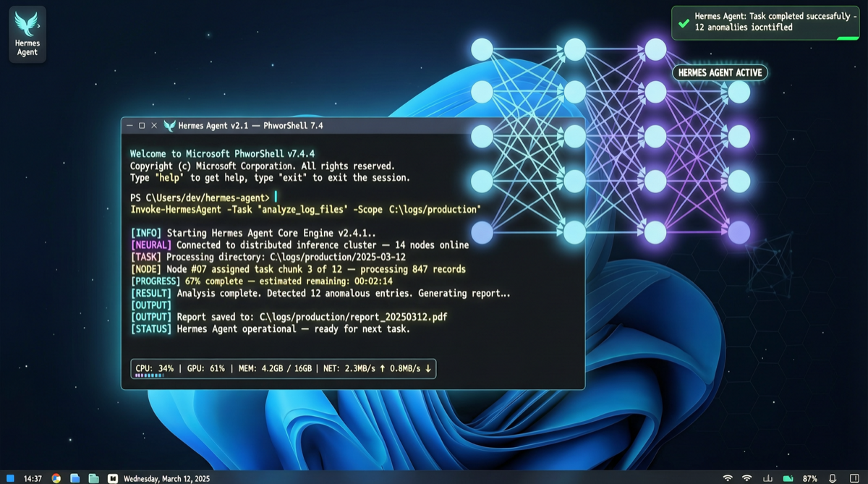This screenshot has height=484, width=868.
Task: Click the Copyright (c) Microsoft Corporation line
Action: (x=263, y=166)
